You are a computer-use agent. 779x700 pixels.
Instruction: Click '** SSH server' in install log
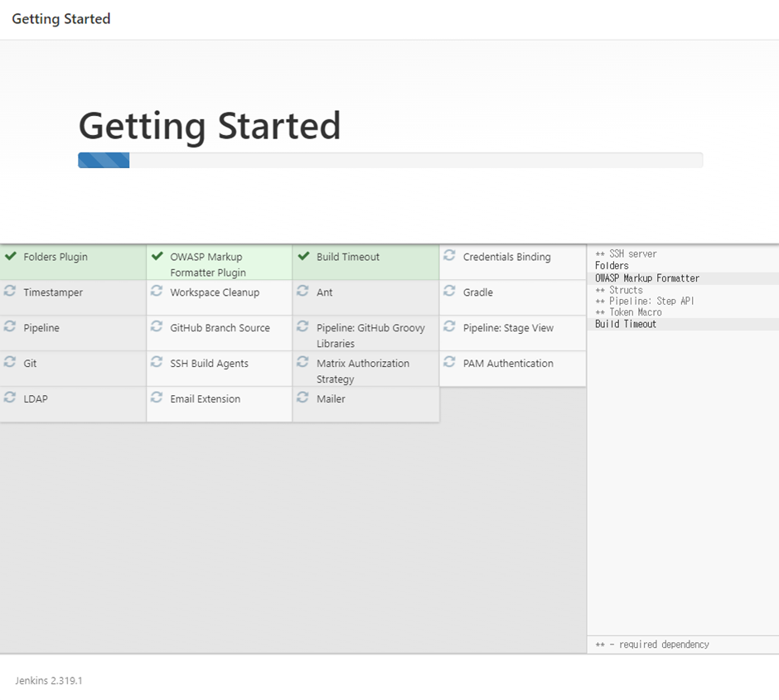(x=626, y=253)
